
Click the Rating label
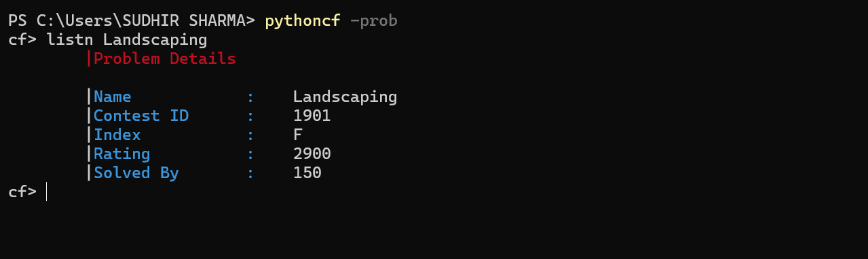tap(121, 154)
